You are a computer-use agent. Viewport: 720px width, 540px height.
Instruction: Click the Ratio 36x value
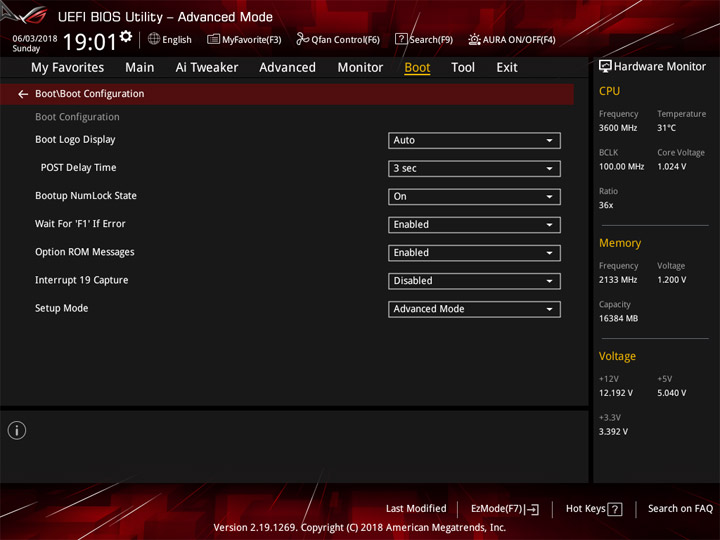tap(606, 205)
